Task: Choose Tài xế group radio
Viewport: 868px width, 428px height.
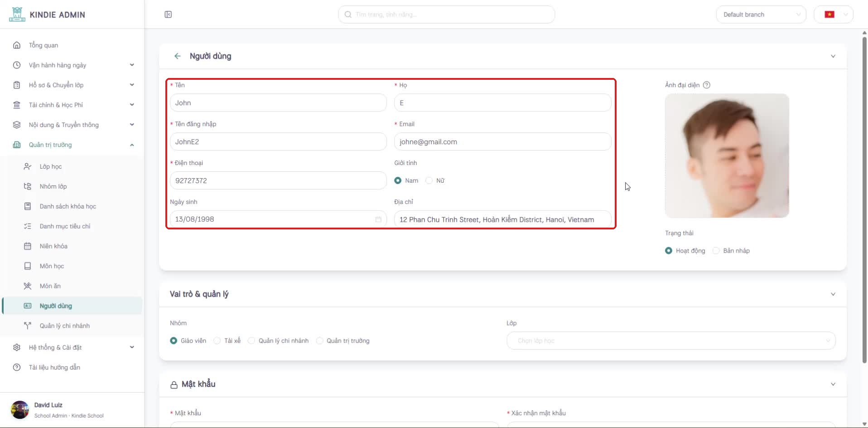Action: tap(217, 340)
